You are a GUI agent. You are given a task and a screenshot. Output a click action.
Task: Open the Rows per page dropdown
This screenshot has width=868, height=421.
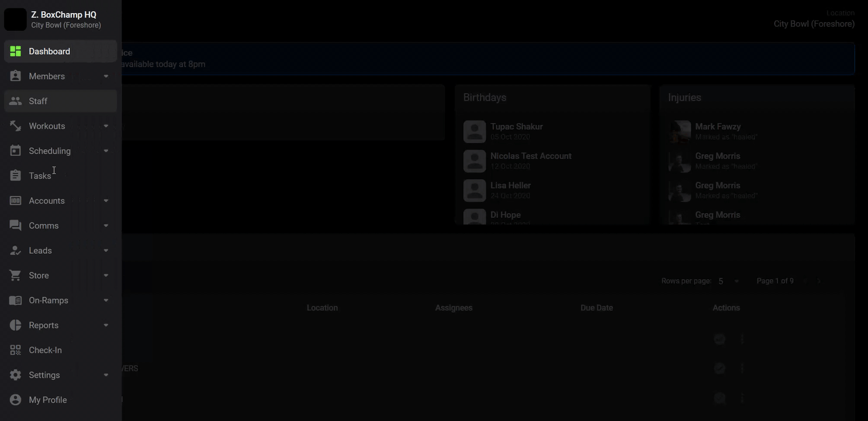tap(728, 281)
